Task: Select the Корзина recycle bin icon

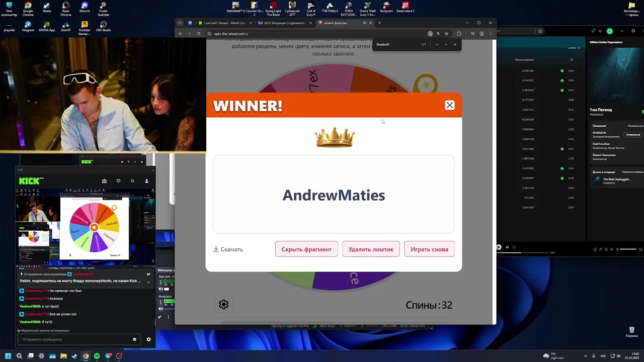Action: click(631, 332)
